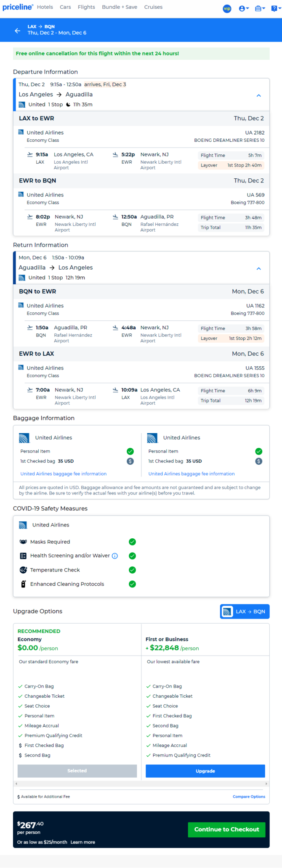The height and width of the screenshot is (868, 282).
Task: Click landing icon beside 10:09a LAX
Action: (x=115, y=390)
